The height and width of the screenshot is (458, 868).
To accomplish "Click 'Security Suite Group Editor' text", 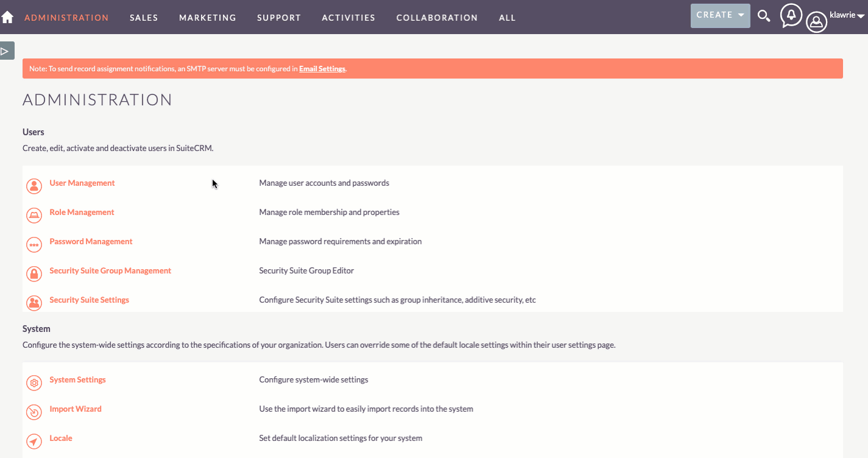I will [306, 270].
